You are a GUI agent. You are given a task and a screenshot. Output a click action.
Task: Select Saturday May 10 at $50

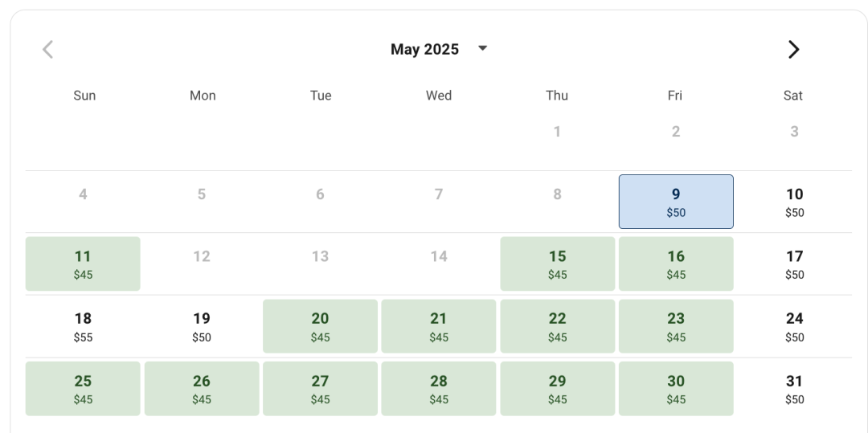pyautogui.click(x=794, y=202)
